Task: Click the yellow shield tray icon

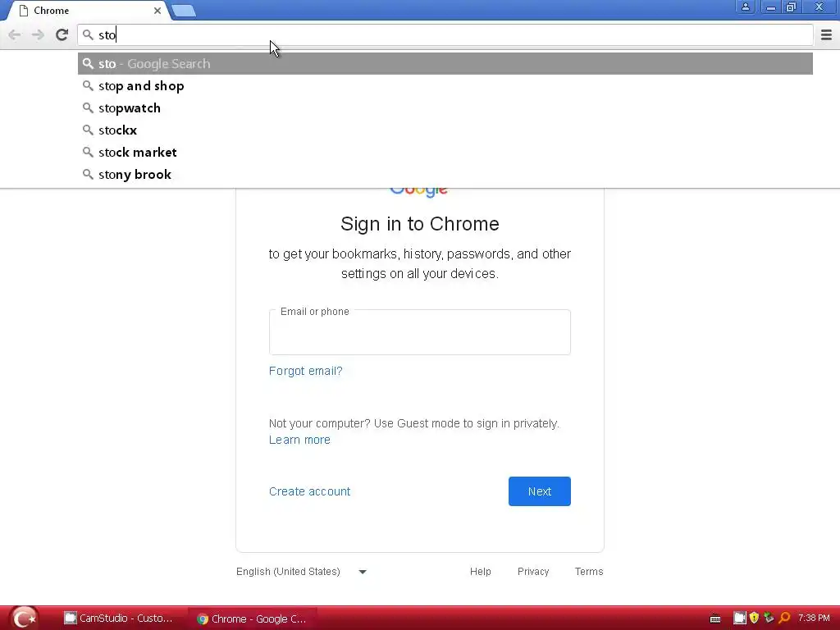Action: (x=755, y=619)
